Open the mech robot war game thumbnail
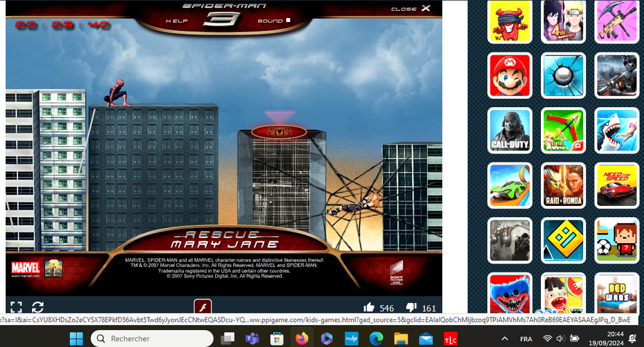Viewport: 644px width, 347px height. point(509,241)
